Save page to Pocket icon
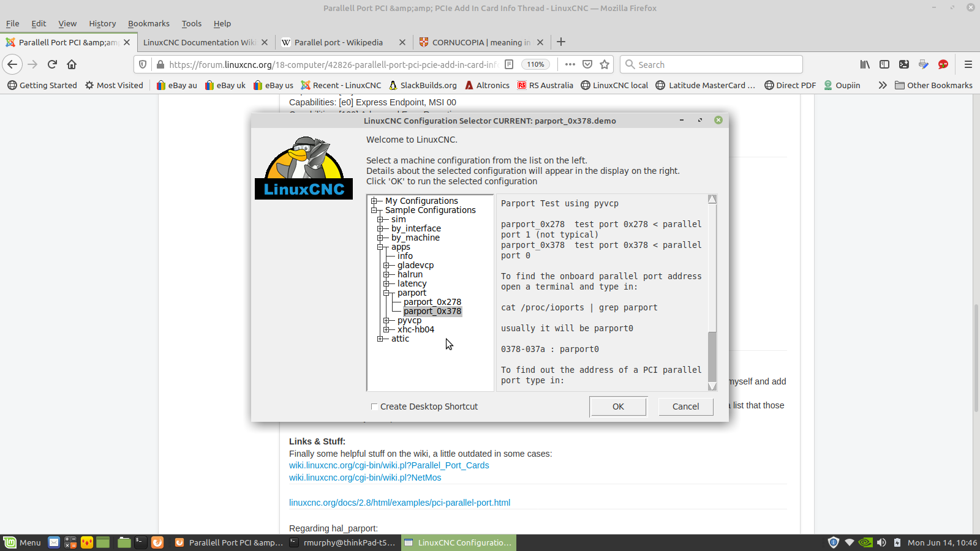This screenshot has width=980, height=551. (x=587, y=64)
